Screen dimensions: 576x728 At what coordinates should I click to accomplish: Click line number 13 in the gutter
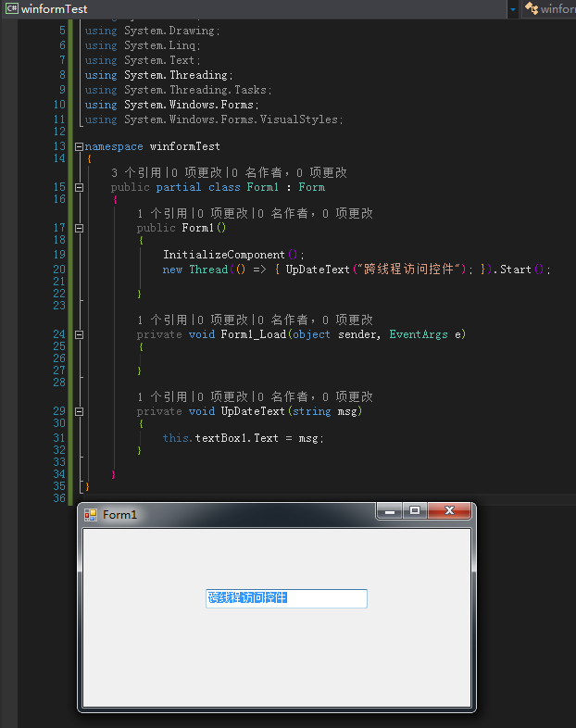(x=59, y=146)
